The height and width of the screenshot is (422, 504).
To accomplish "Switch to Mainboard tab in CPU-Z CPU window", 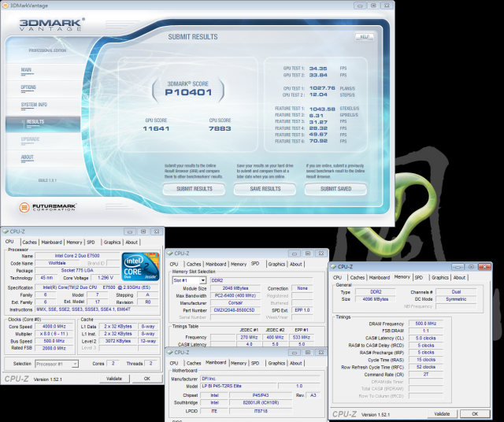I will [x=51, y=242].
